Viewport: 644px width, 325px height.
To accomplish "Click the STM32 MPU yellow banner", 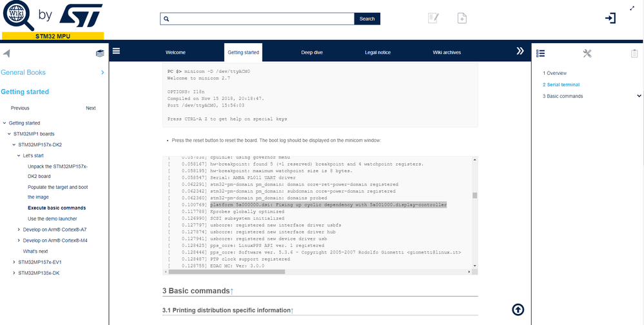I will click(x=53, y=36).
